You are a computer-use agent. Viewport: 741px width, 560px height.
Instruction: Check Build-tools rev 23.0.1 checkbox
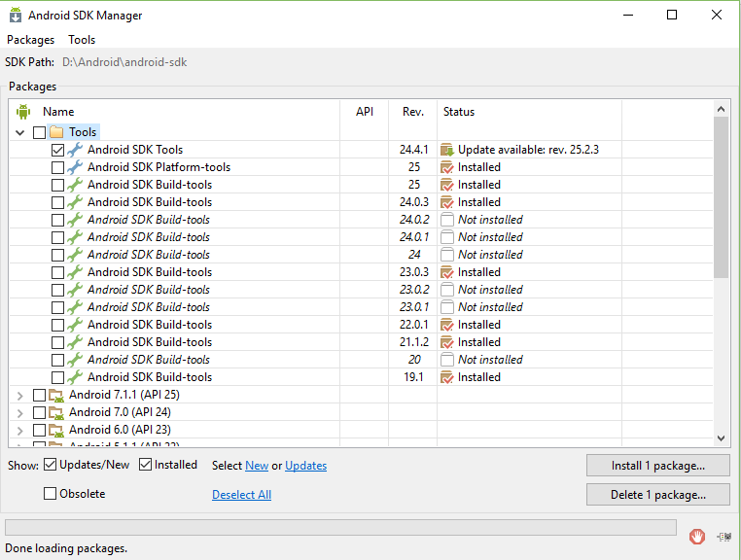(57, 307)
